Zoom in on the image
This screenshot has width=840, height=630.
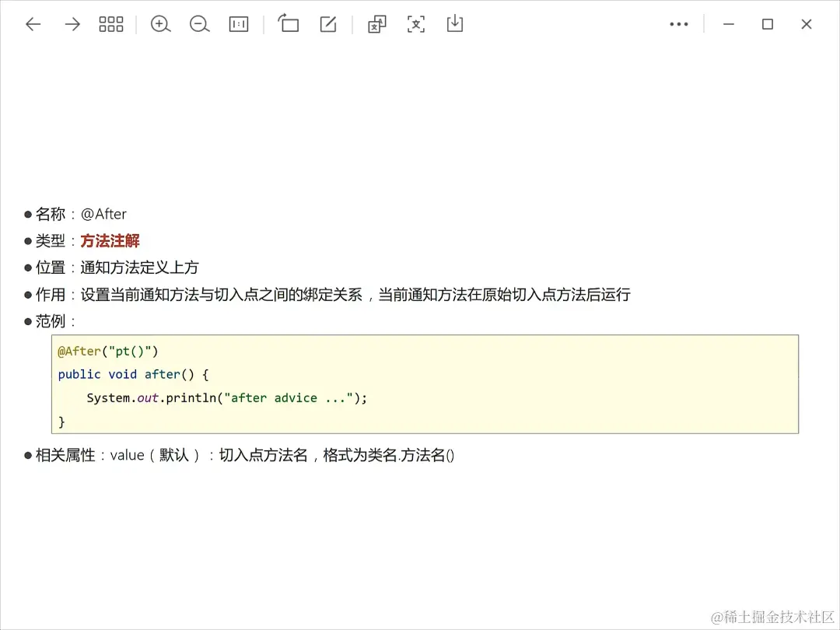point(160,24)
